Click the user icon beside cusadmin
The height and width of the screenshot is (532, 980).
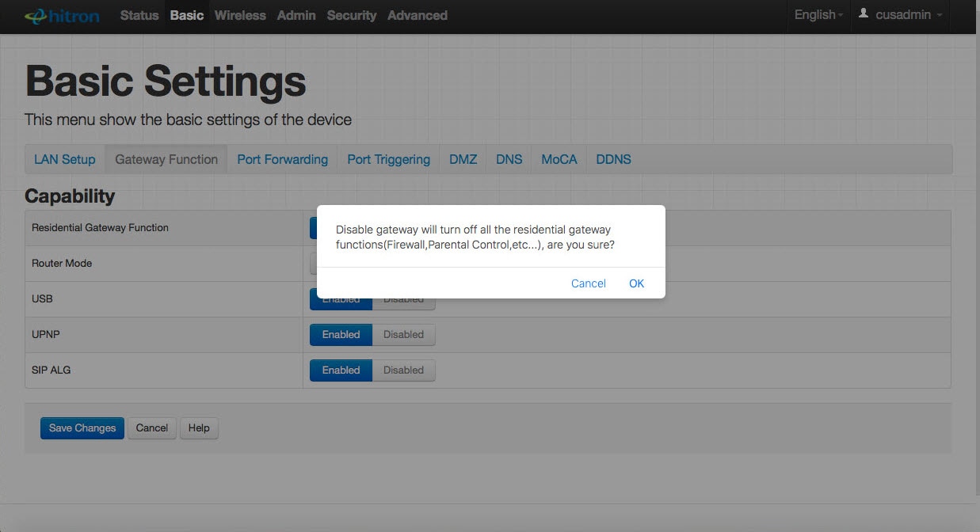pyautogui.click(x=864, y=14)
